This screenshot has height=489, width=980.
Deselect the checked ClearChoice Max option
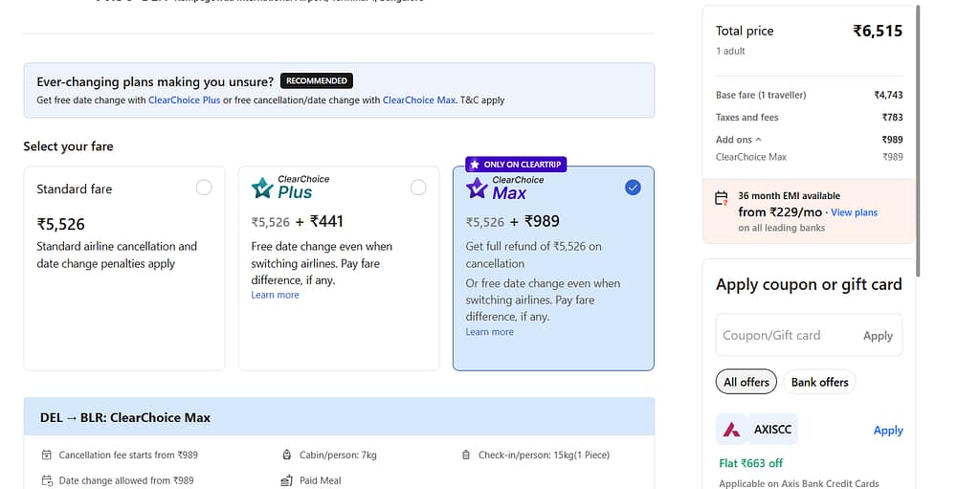pyautogui.click(x=633, y=188)
